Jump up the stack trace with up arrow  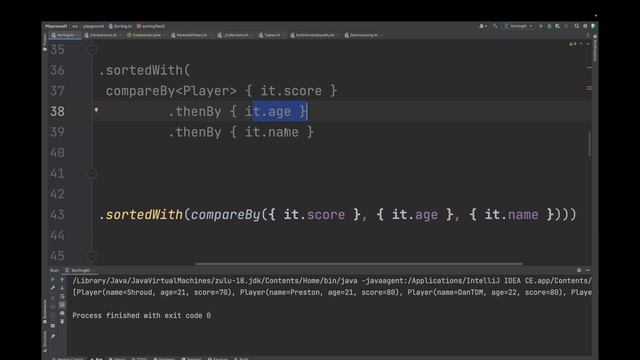click(62, 280)
